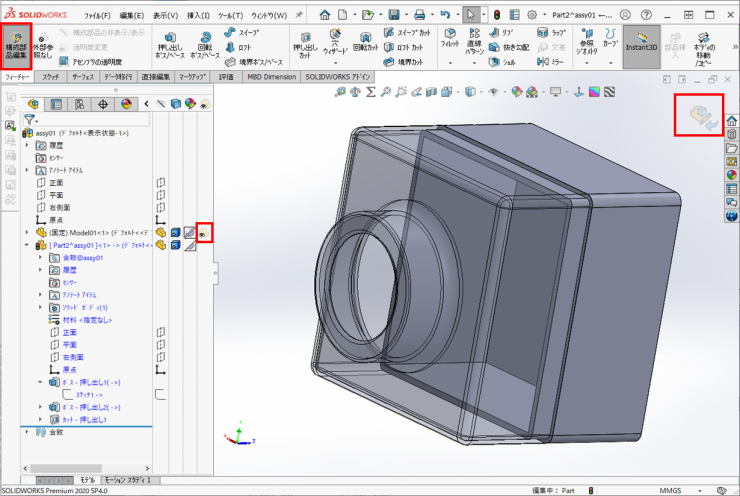Select the 正面 plane under assy01
The height and width of the screenshot is (496, 740).
(56, 182)
